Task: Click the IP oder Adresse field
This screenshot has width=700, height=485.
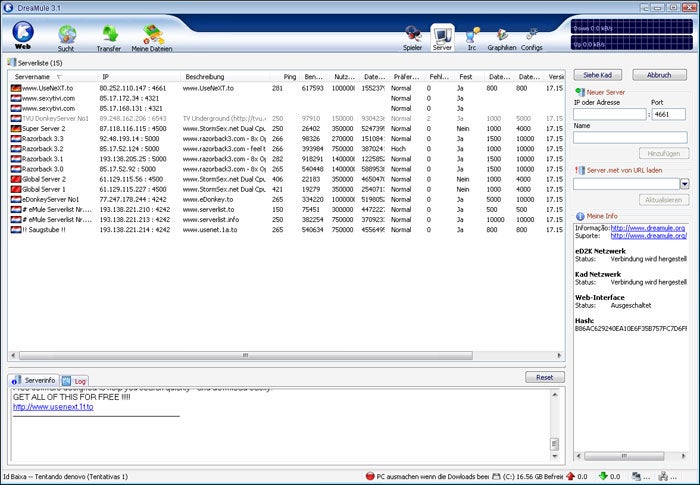Action: (x=610, y=114)
